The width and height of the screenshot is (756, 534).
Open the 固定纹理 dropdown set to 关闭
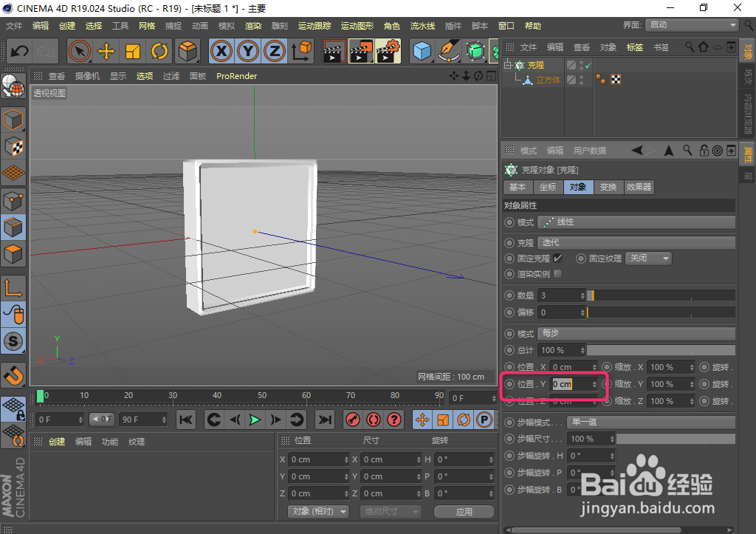click(648, 258)
